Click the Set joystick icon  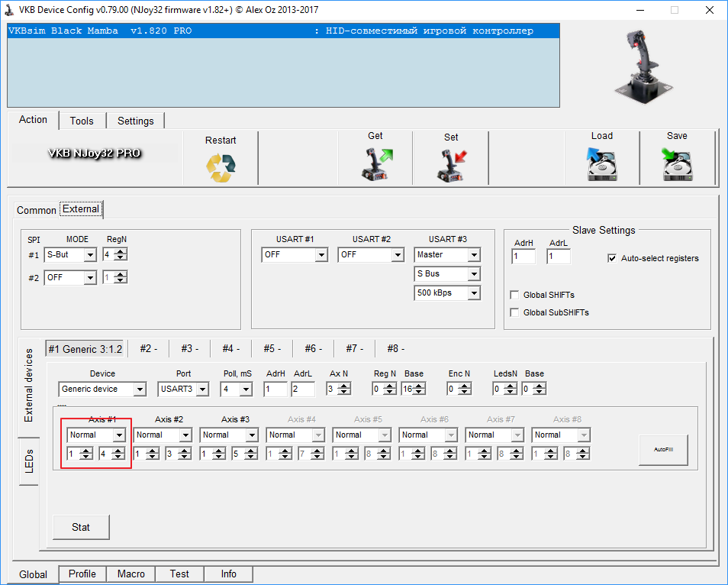[451, 166]
